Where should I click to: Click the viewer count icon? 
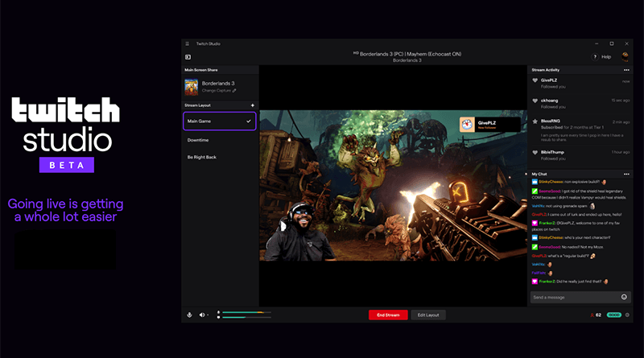point(592,315)
